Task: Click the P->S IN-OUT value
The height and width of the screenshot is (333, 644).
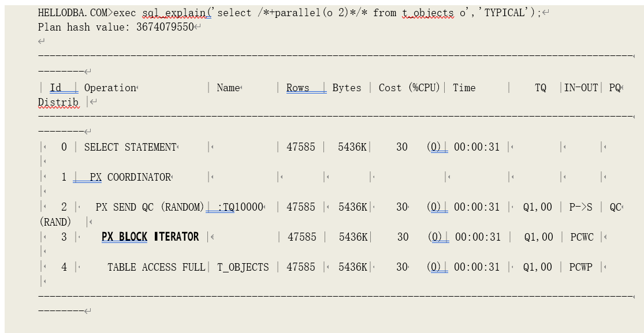Action: click(580, 207)
